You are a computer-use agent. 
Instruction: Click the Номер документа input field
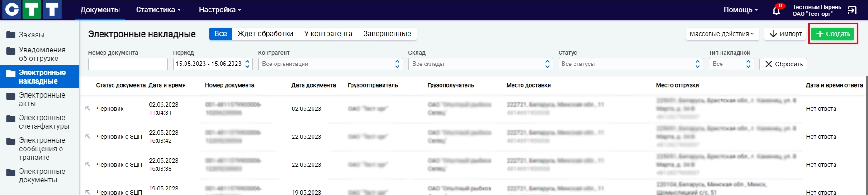point(128,64)
